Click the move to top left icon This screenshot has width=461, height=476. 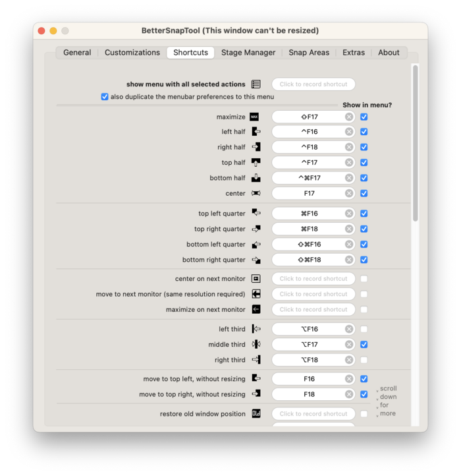(x=256, y=378)
